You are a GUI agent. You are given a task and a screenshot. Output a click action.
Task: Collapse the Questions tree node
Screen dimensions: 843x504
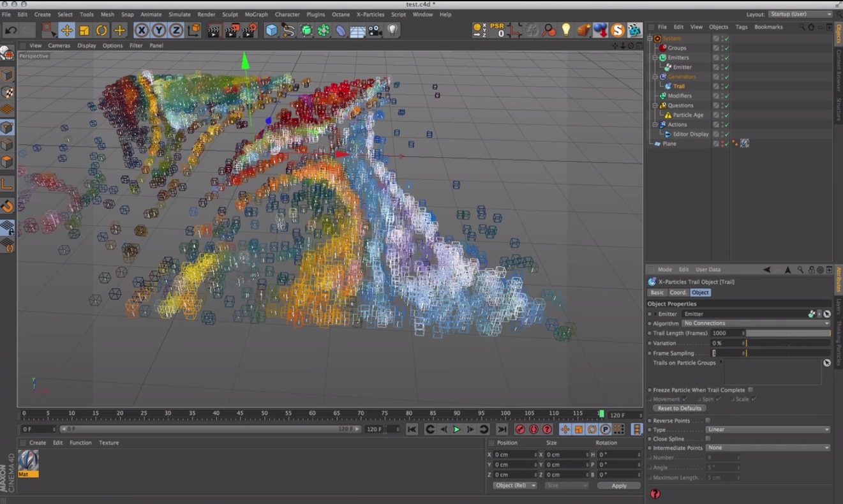pyautogui.click(x=655, y=105)
